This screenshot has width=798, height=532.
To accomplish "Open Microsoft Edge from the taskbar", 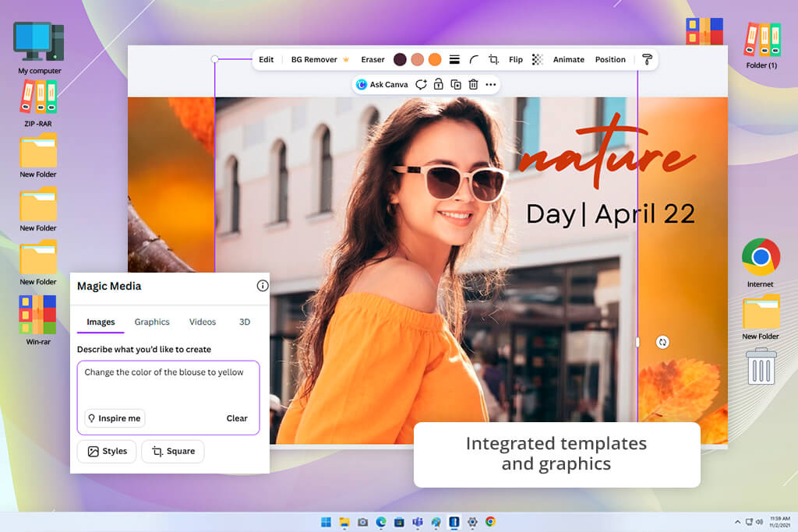I will (380, 522).
